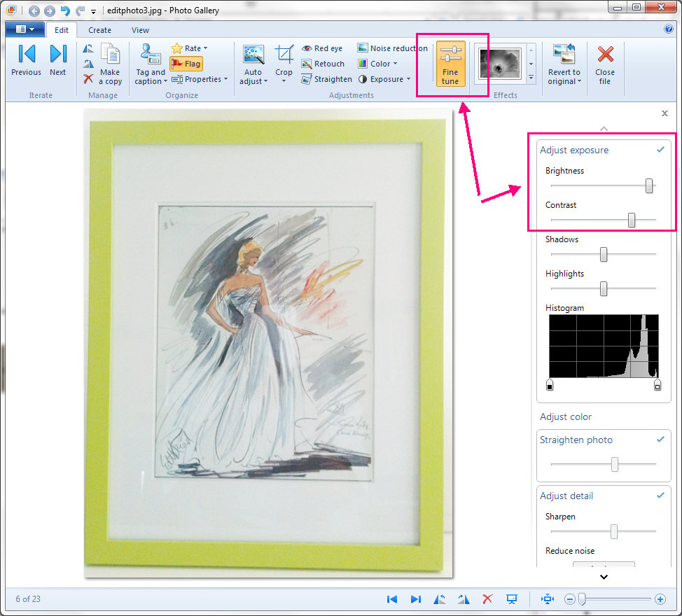The width and height of the screenshot is (682, 616).
Task: Switch to the Edit tab
Action: click(x=62, y=30)
